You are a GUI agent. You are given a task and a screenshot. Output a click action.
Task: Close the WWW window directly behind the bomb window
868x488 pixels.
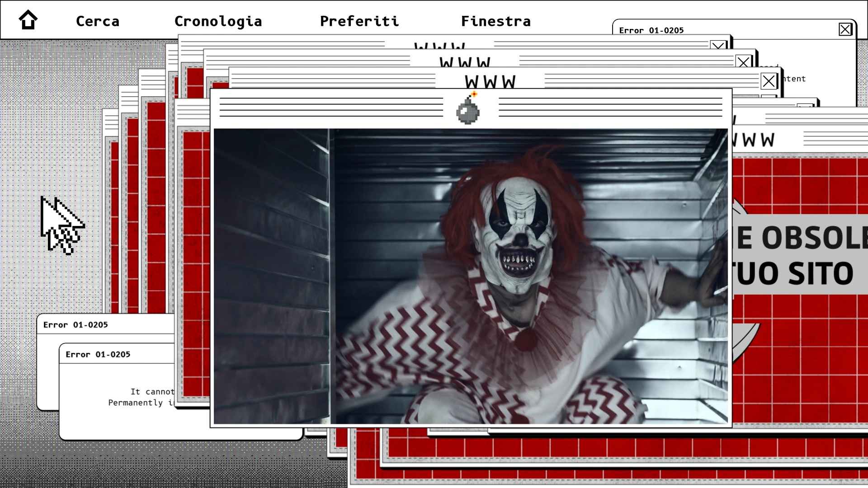coord(769,81)
